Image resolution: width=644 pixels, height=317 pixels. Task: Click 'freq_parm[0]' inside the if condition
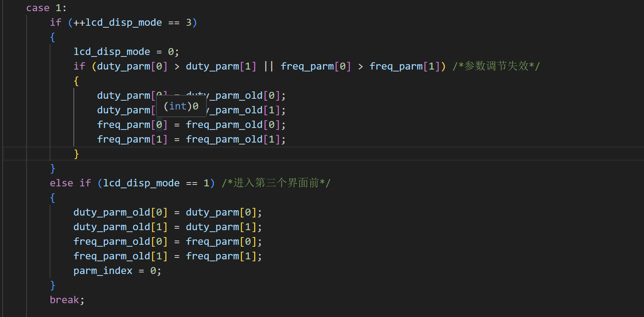[315, 66]
